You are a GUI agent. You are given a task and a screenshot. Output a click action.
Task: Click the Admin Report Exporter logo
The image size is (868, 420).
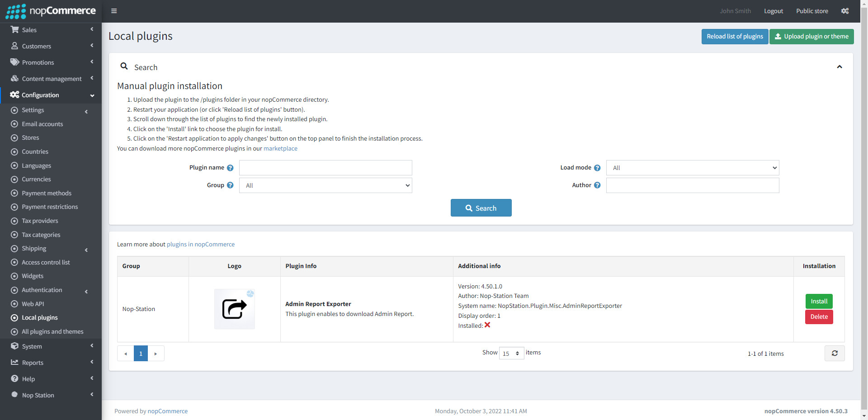coord(234,309)
